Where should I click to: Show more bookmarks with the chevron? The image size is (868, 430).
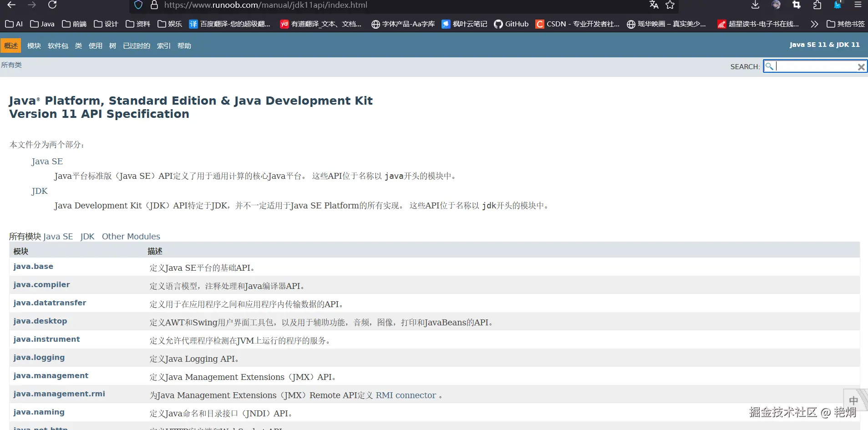click(814, 24)
